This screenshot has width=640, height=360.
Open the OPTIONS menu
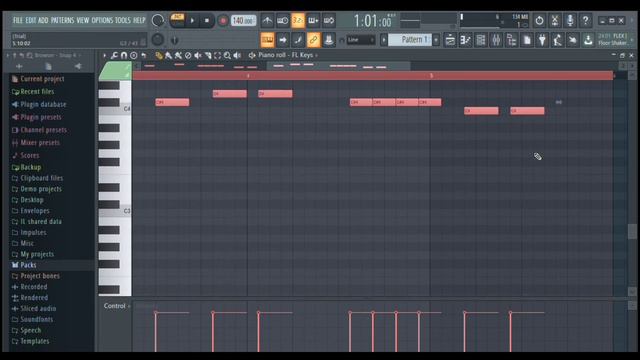[102, 20]
